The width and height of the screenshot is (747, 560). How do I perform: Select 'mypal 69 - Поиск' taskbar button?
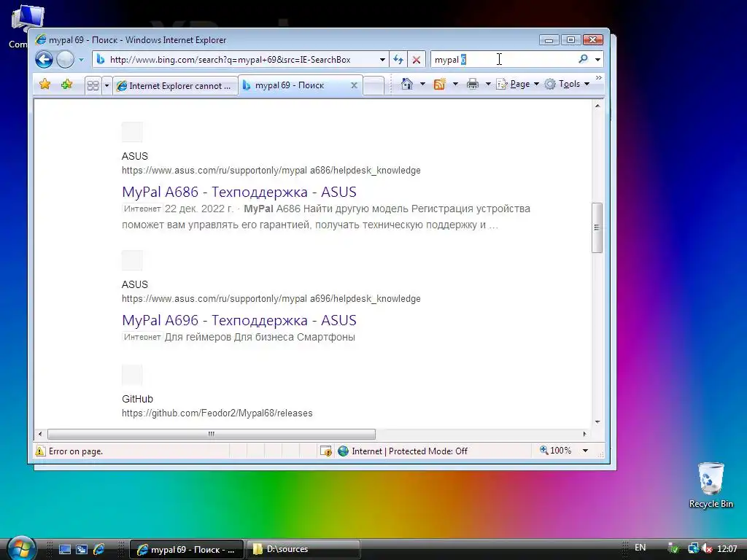point(186,550)
